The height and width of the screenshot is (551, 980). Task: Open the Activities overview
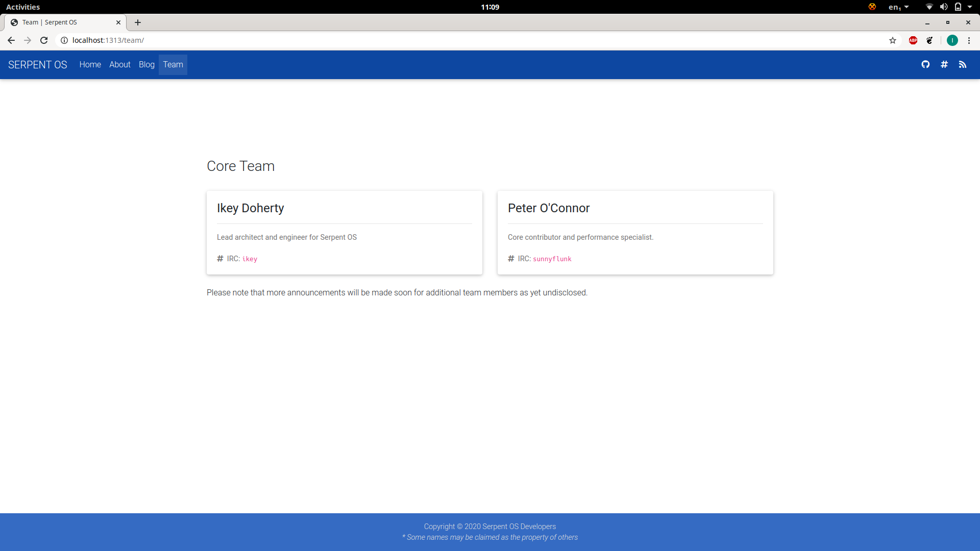pos(23,7)
